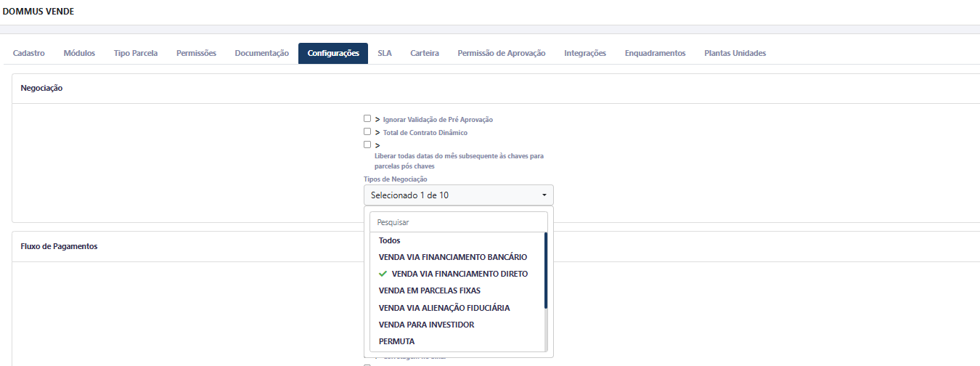Collapse the Tipos de Negociação dropdown
Screen dimensions: 980x366
pos(458,195)
